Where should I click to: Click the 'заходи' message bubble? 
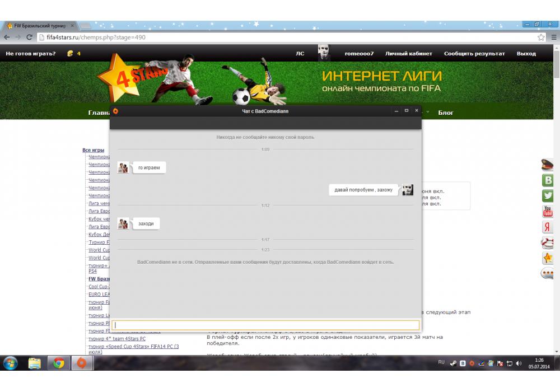pos(146,223)
